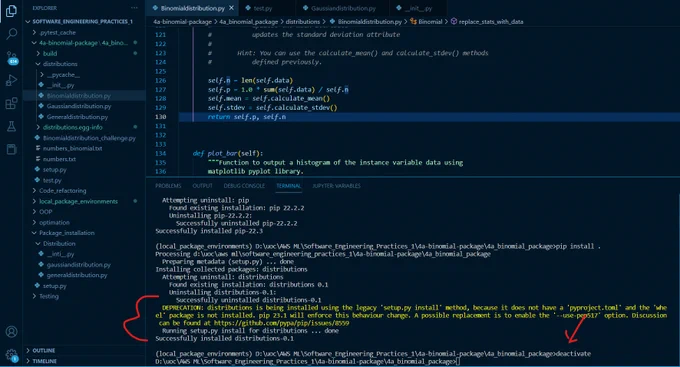Image resolution: width=680 pixels, height=367 pixels.
Task: Open gaussiandistribution.py under Distribution folder
Action: coord(78,265)
